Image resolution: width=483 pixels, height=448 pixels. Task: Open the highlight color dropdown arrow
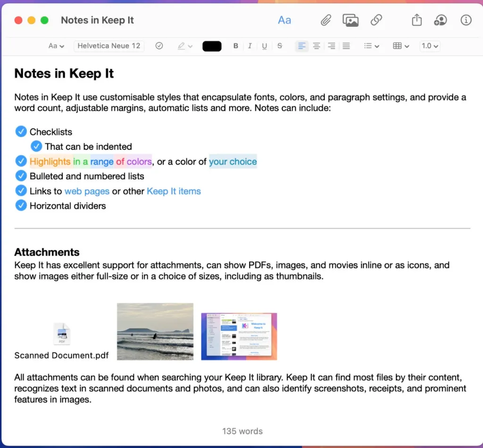coord(191,46)
